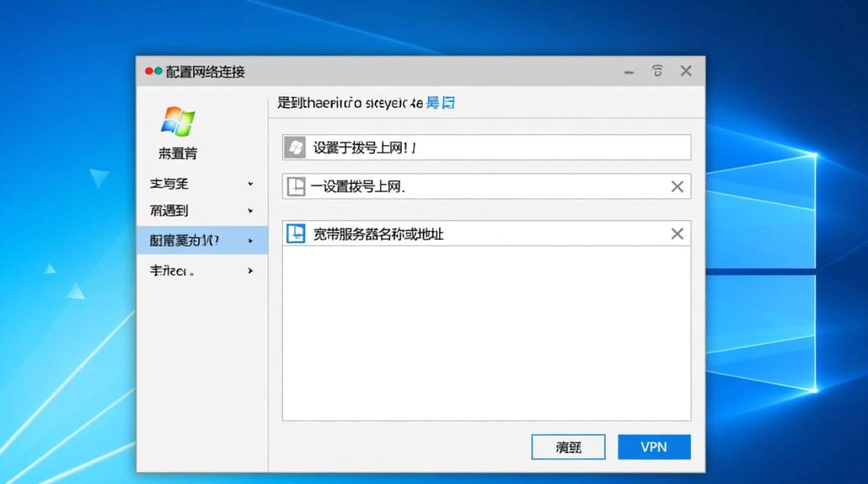Click the green dot icon in the title bar

158,71
